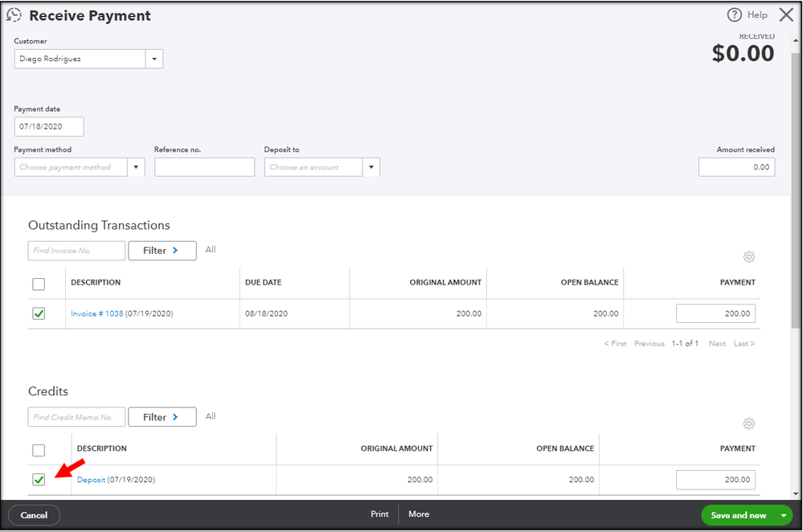Open Outstanding Transactions gear settings

click(x=749, y=257)
